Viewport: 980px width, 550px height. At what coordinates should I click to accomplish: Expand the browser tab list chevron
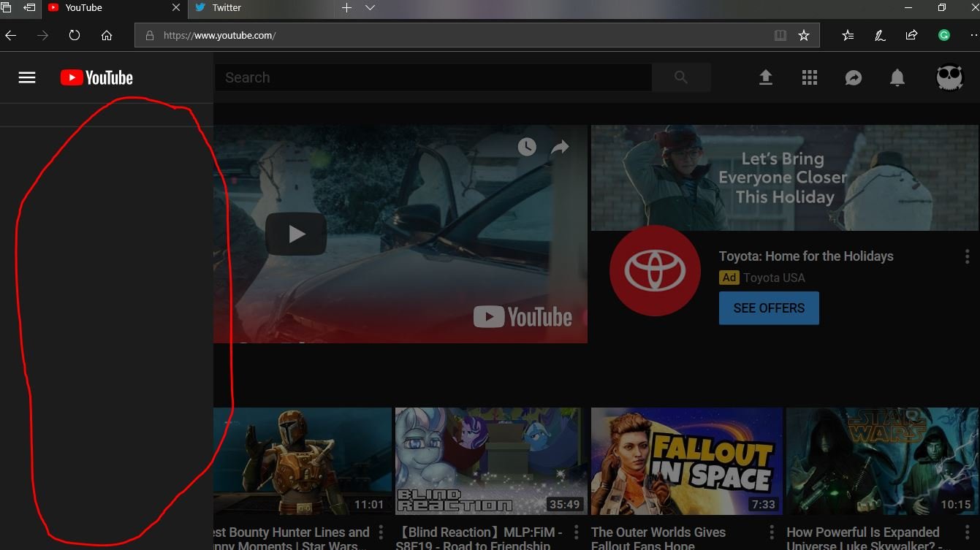coord(370,8)
